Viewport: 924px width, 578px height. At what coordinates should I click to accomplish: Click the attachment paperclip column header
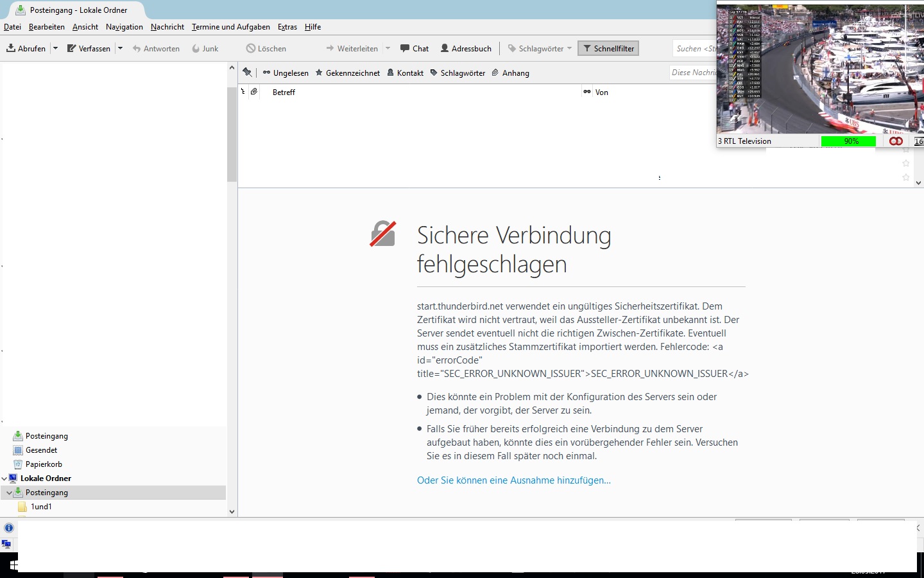254,92
